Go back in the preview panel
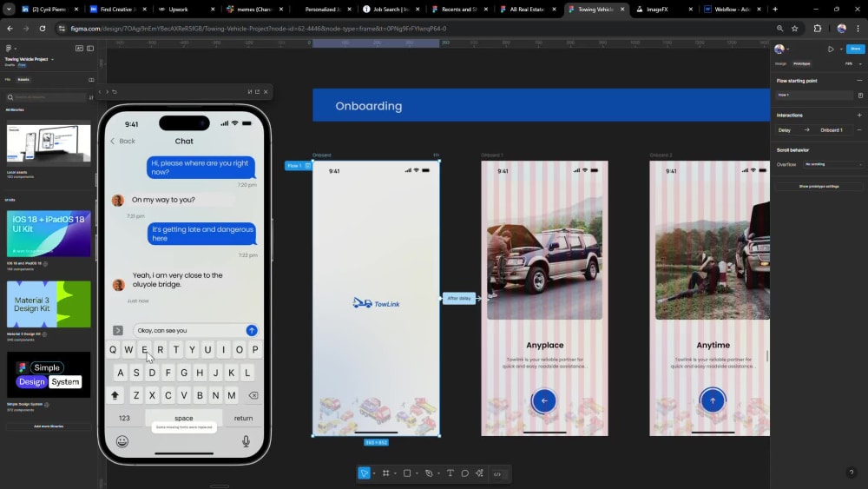The width and height of the screenshot is (868, 489). 100,92
